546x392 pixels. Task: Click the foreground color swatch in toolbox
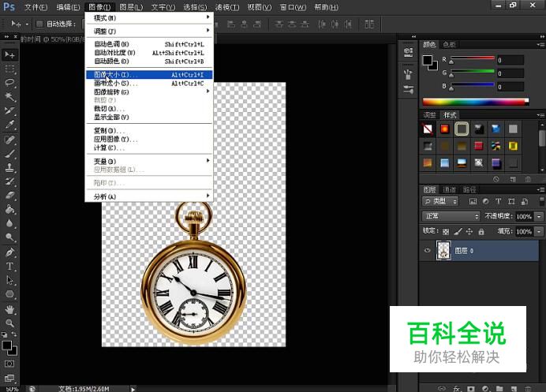click(6, 345)
